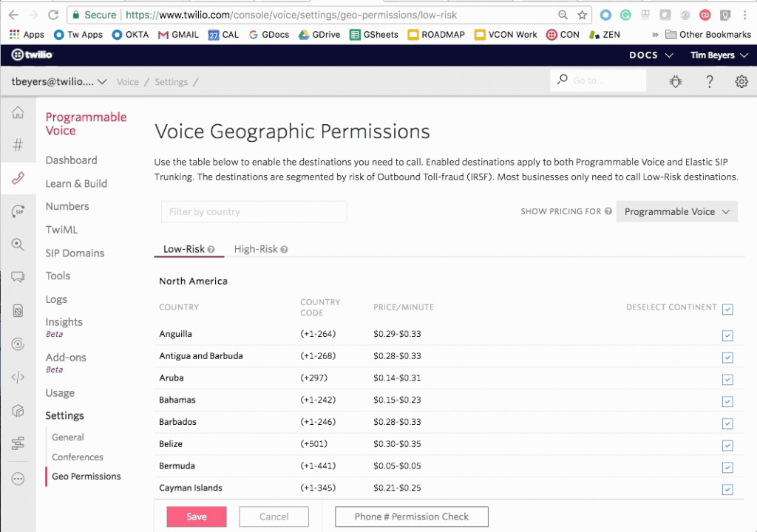Save the geographic permissions
Viewport: 757px width, 532px height.
point(197,516)
